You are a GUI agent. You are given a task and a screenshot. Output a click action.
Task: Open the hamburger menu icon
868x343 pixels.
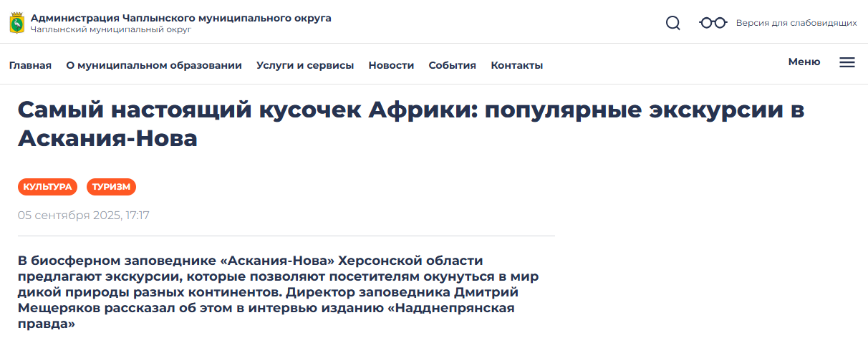coord(847,62)
